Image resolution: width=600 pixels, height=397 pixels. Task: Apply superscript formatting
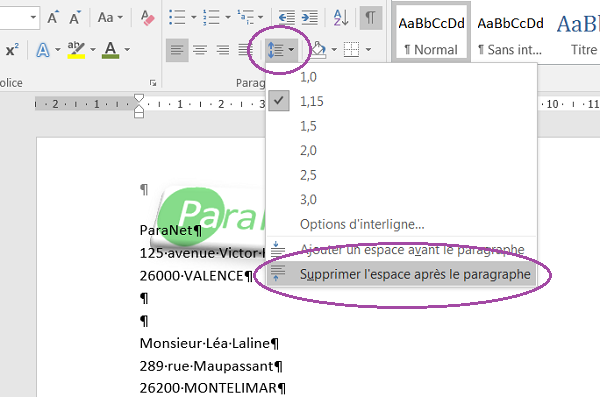(x=12, y=50)
